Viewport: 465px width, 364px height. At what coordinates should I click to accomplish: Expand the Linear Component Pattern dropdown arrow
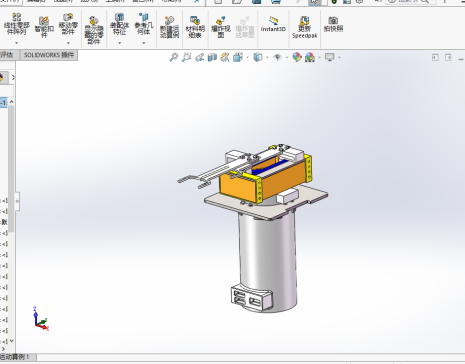(x=16, y=43)
